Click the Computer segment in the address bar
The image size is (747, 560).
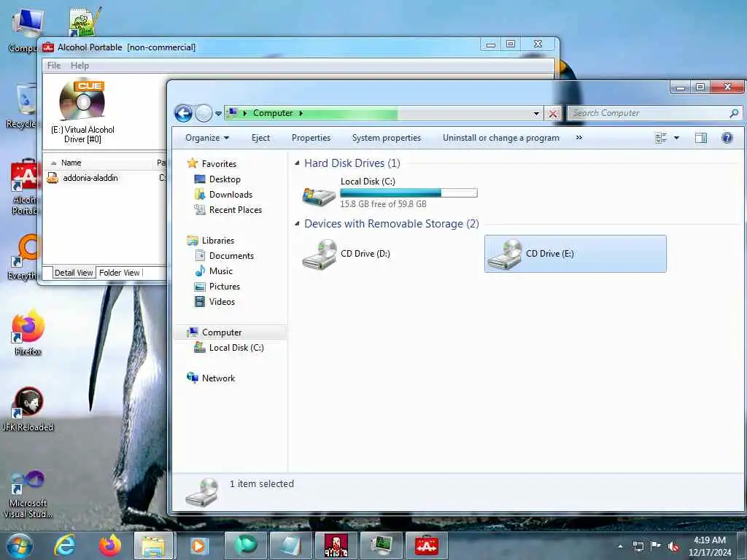273,113
